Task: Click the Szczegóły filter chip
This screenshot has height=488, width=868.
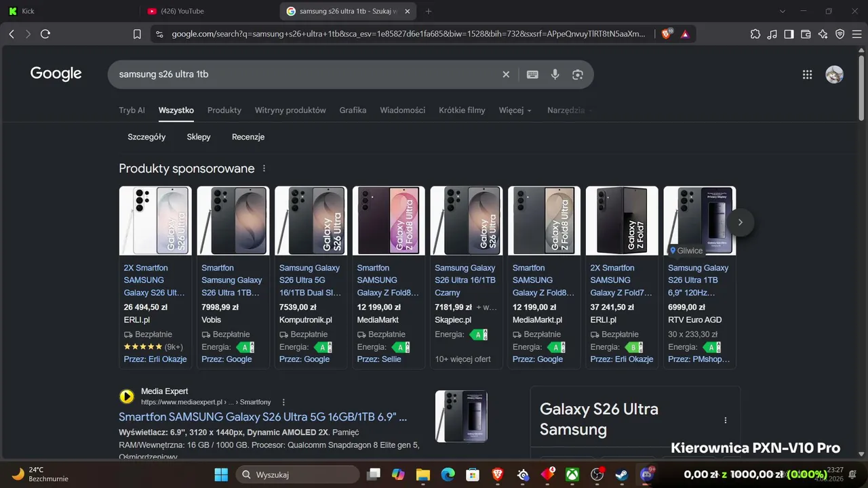Action: click(146, 137)
